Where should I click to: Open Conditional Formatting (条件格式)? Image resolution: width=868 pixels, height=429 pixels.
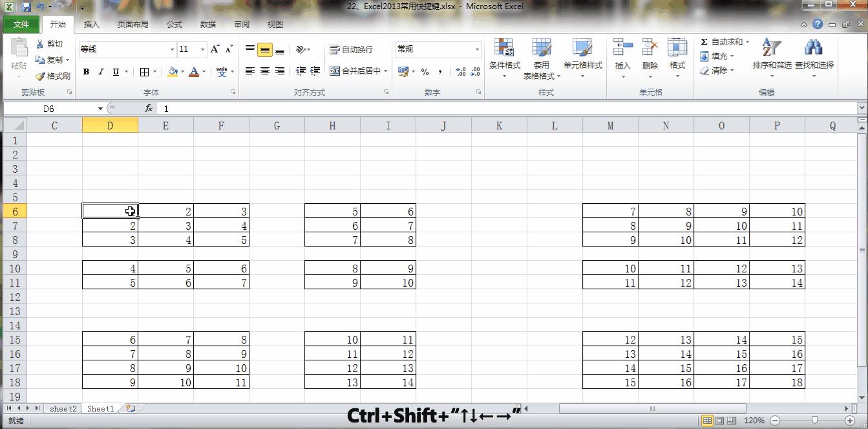pos(504,58)
